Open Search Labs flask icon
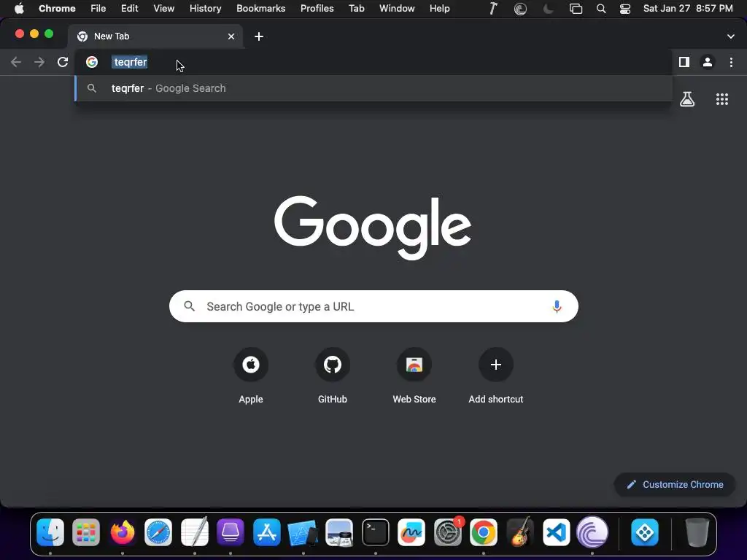Image resolution: width=747 pixels, height=560 pixels. [687, 99]
